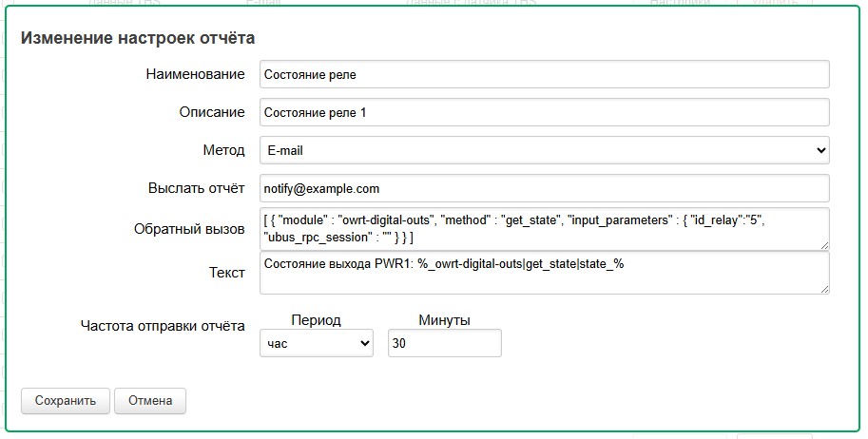Screen dimensions: 868x439
Task: Click the Выслать отчёт email field
Action: (x=544, y=188)
